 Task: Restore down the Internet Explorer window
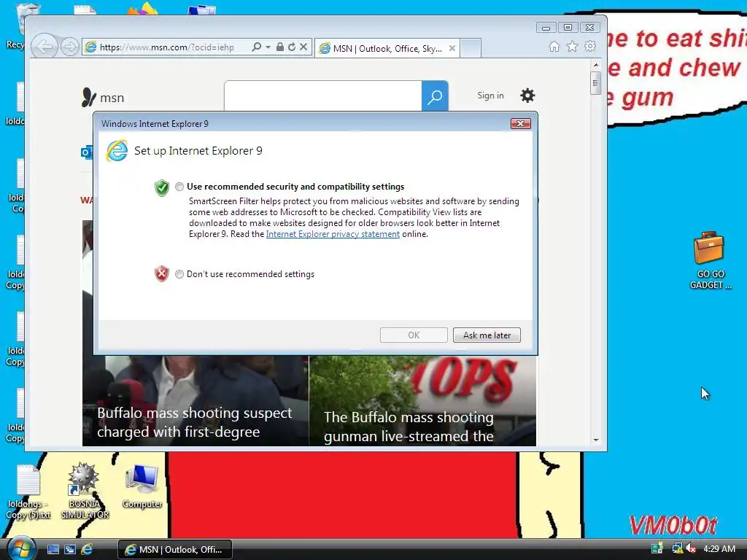pyautogui.click(x=568, y=28)
